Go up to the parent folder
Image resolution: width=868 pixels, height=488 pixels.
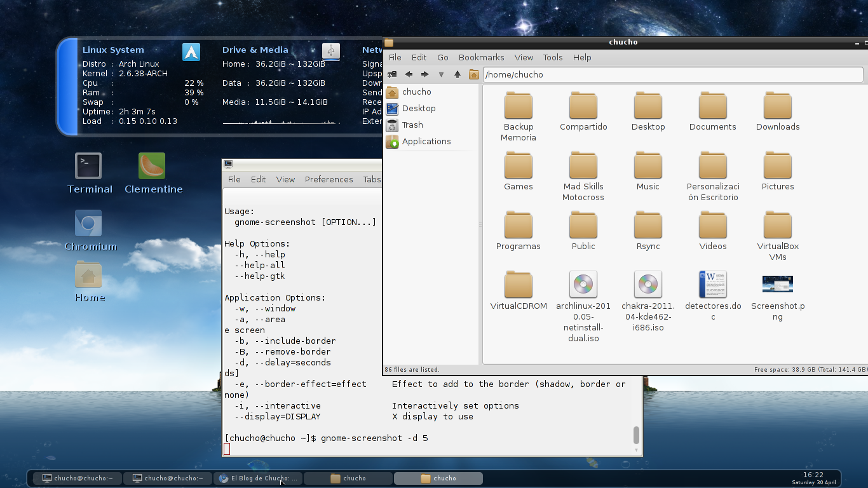coord(457,74)
